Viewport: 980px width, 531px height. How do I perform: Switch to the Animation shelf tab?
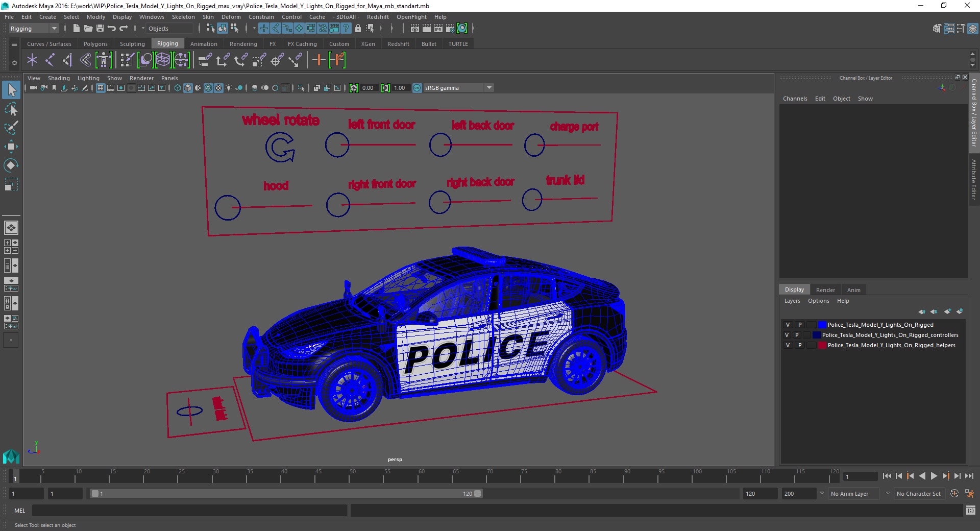click(x=204, y=44)
